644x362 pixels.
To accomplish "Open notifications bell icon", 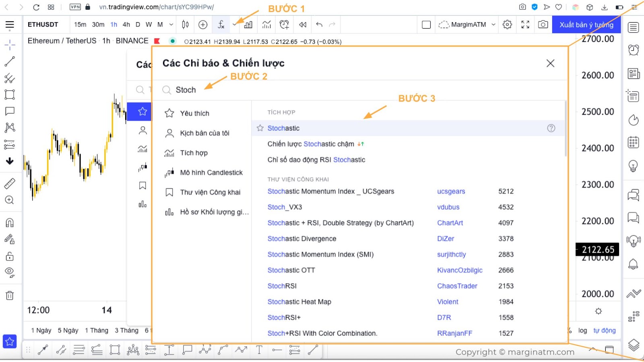I will click(x=633, y=264).
